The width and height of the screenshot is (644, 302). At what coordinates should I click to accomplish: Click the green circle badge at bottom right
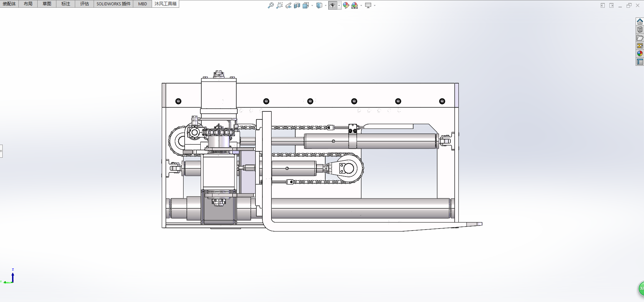tap(641, 289)
